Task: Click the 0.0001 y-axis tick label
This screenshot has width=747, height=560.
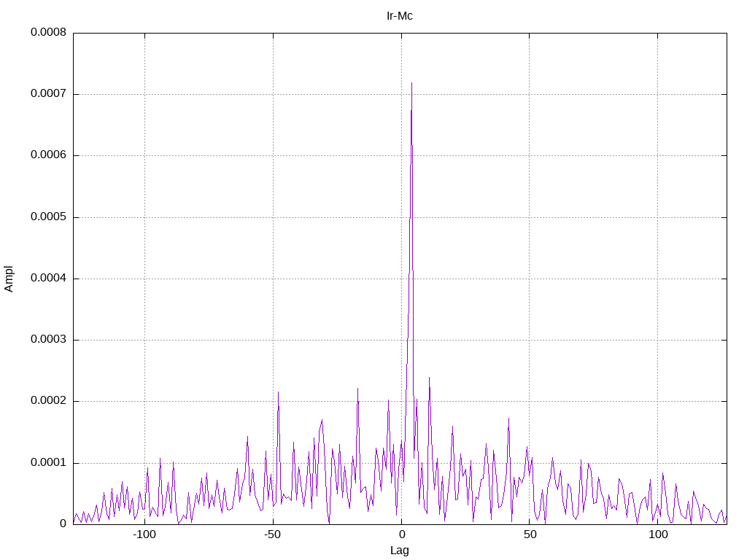Action: coord(48,463)
